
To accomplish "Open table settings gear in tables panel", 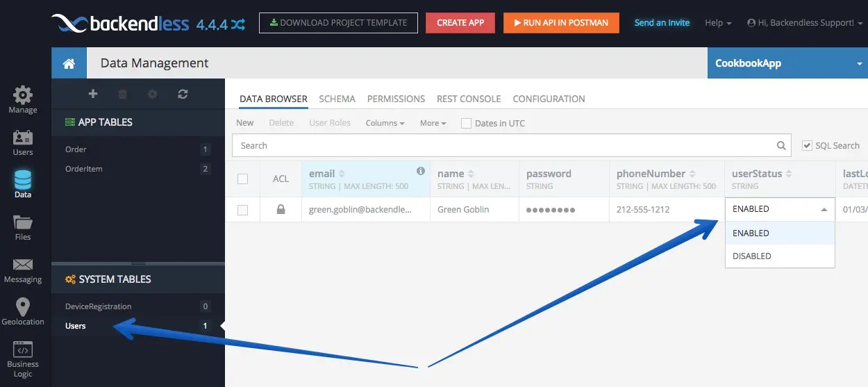I will pos(153,94).
